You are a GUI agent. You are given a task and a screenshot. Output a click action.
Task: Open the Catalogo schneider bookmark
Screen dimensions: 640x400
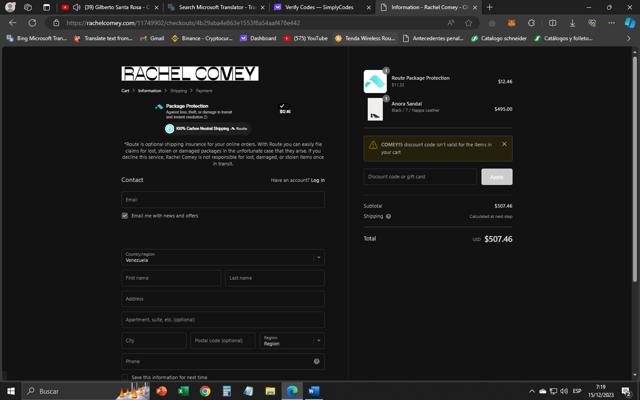coord(499,38)
